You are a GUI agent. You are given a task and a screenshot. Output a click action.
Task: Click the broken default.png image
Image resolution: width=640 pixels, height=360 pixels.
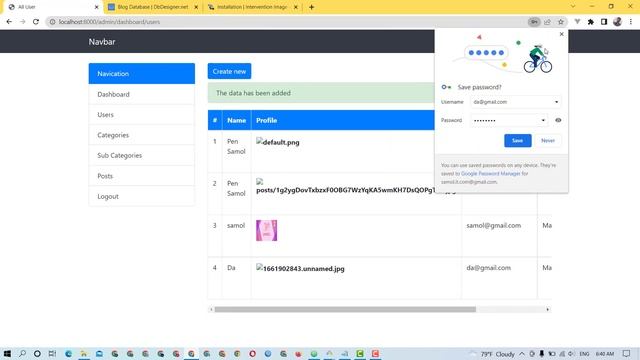click(278, 142)
